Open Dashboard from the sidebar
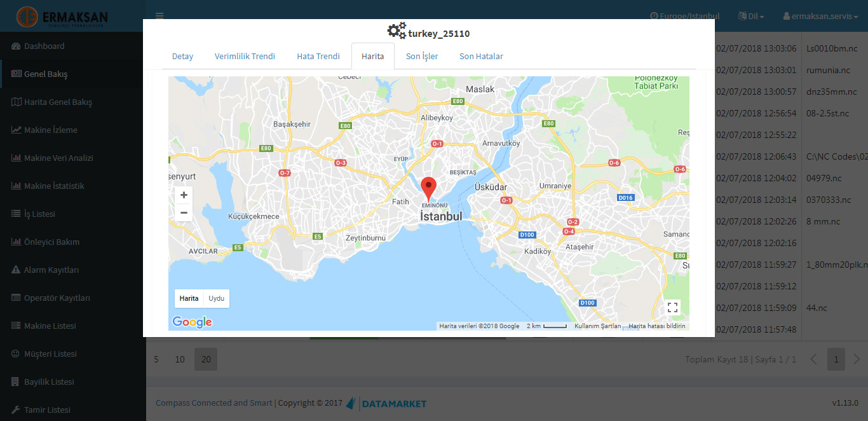This screenshot has width=868, height=421. click(44, 46)
